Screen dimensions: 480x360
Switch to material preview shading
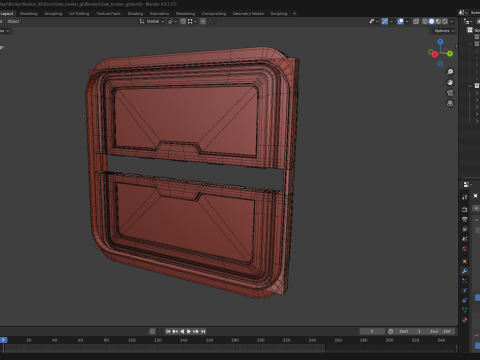point(438,21)
